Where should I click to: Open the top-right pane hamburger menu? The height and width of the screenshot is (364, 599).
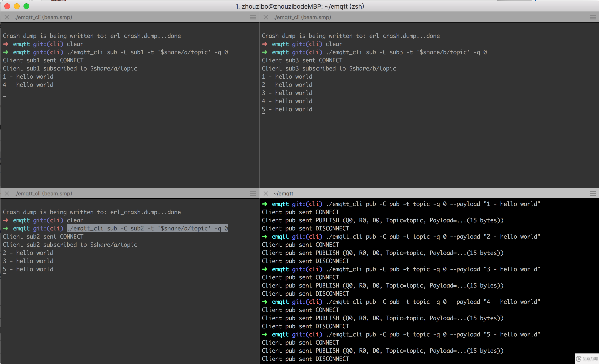point(593,17)
